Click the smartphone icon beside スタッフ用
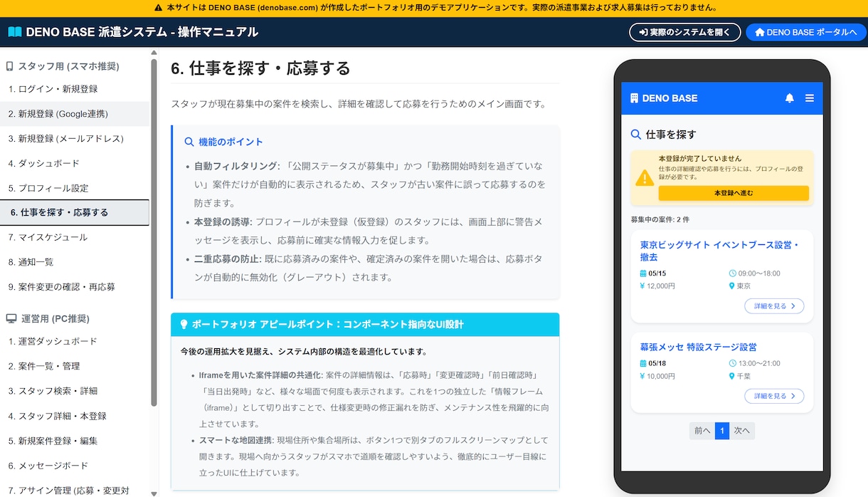The height and width of the screenshot is (497, 868). 10,66
